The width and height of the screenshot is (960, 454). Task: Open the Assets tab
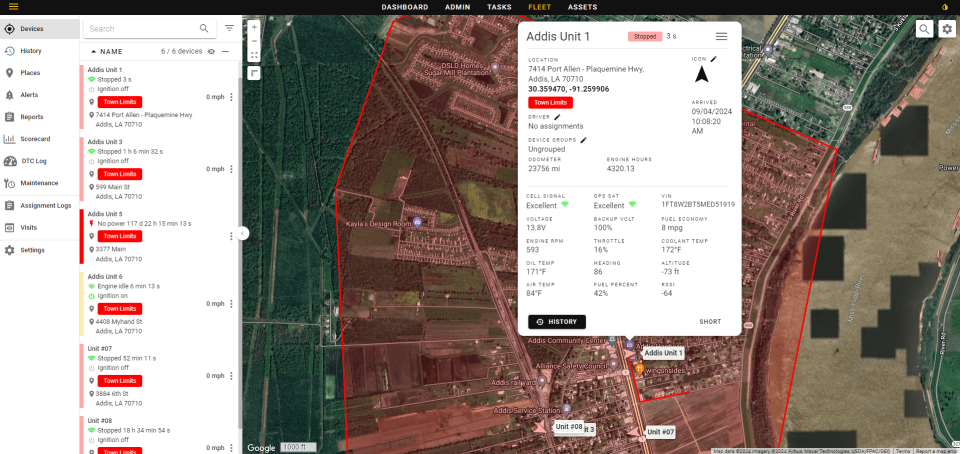[x=582, y=7]
